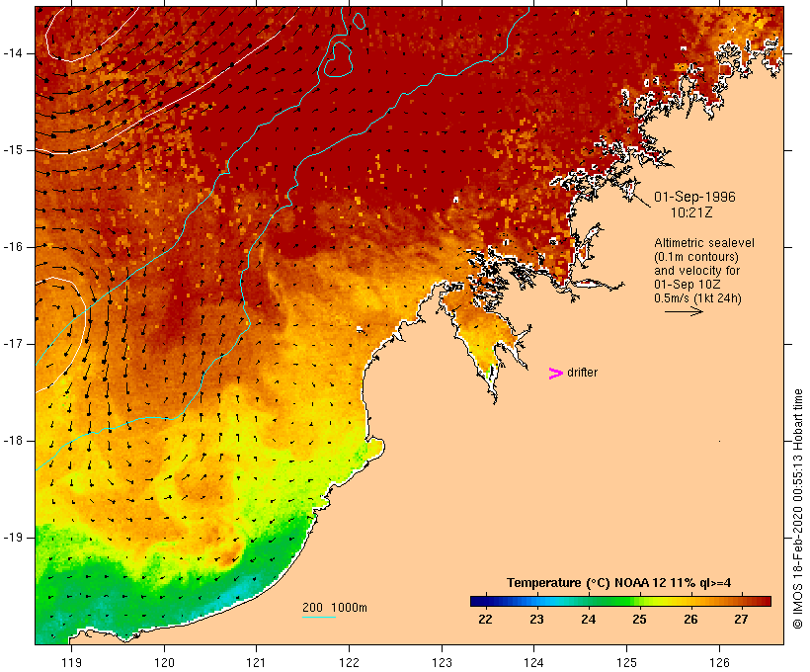Image resolution: width=810 pixels, height=672 pixels.
Task: Click the 01-Sep-1996 date text
Action: click(x=694, y=197)
